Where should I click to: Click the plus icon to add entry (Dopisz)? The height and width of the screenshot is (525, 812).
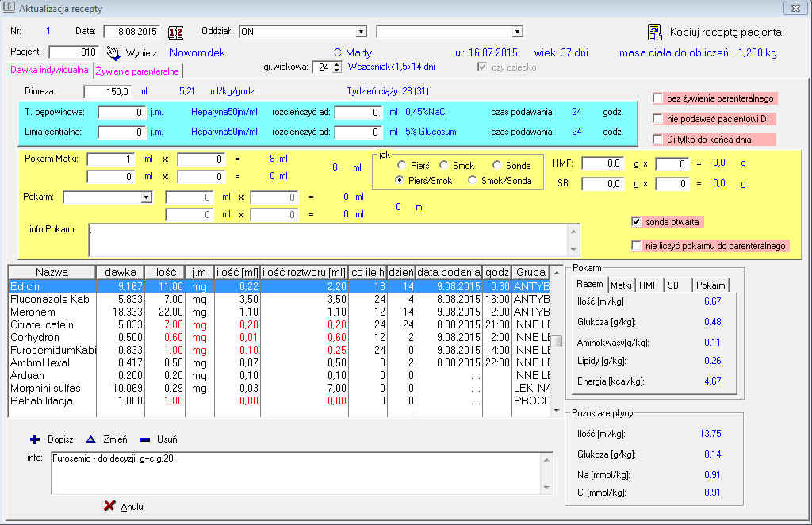35,439
